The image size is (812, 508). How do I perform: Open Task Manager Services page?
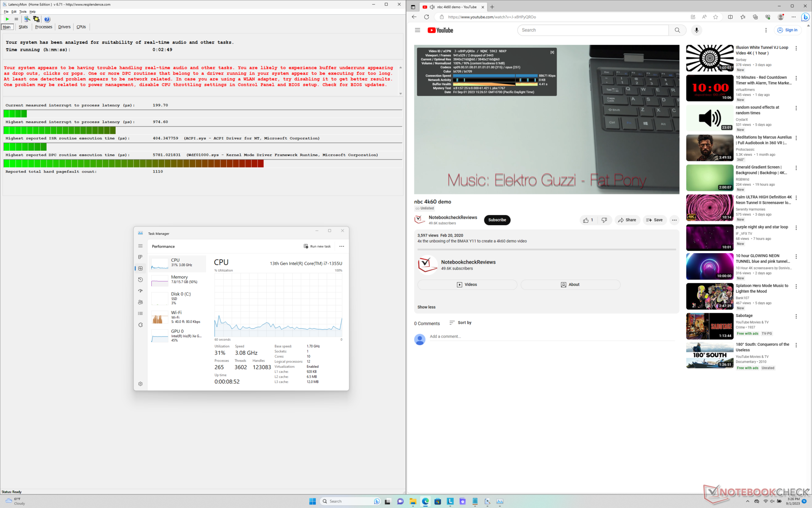140,325
